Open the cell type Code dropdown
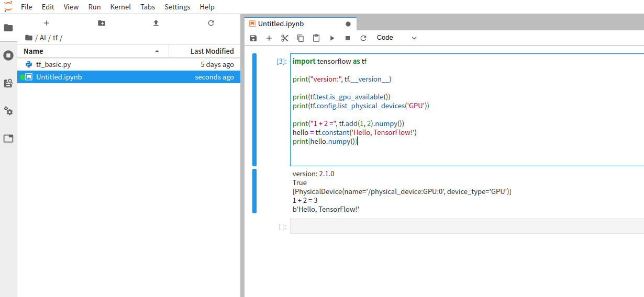 (396, 38)
